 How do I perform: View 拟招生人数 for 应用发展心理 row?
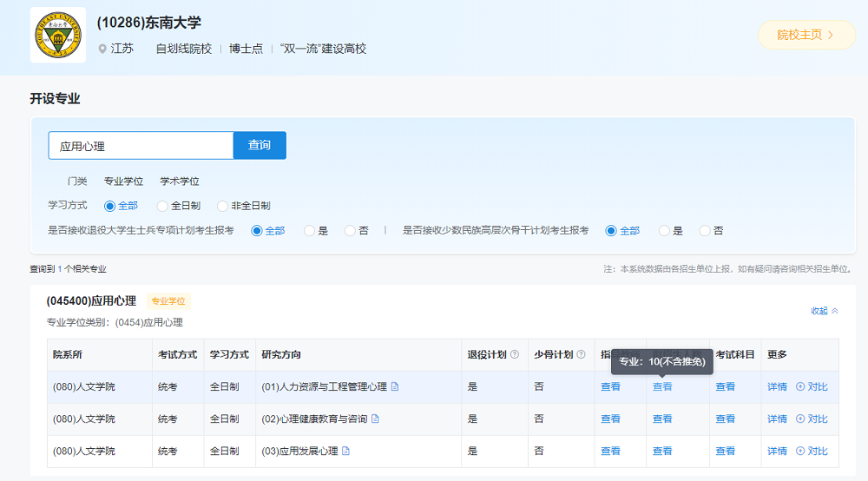point(662,451)
